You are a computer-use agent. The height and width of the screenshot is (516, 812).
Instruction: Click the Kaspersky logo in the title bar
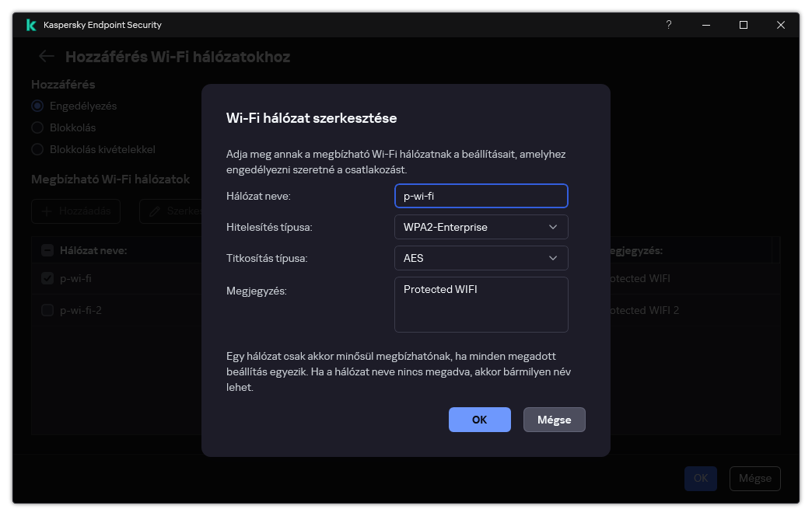(x=30, y=24)
